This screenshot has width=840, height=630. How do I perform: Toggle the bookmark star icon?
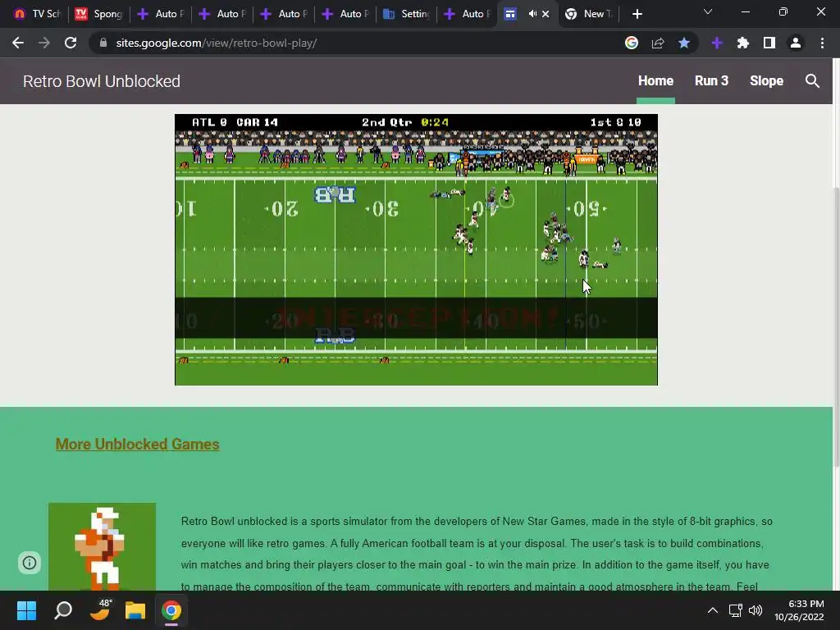[x=684, y=43]
